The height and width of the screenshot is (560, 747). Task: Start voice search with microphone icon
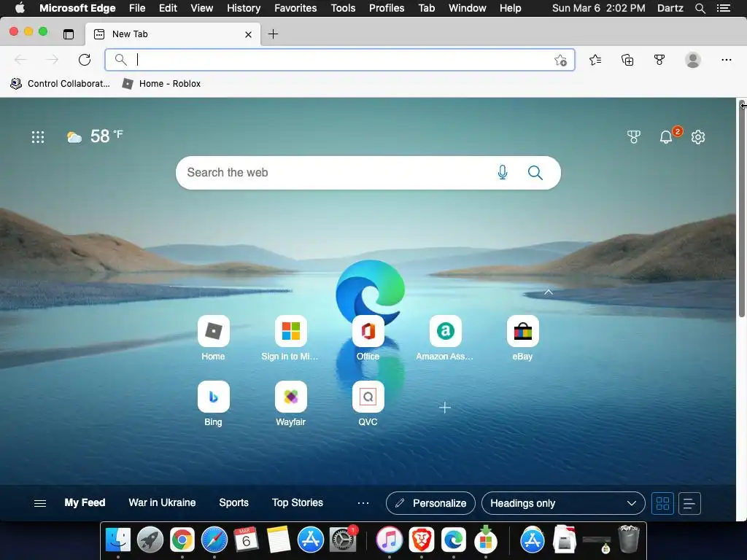pyautogui.click(x=502, y=172)
